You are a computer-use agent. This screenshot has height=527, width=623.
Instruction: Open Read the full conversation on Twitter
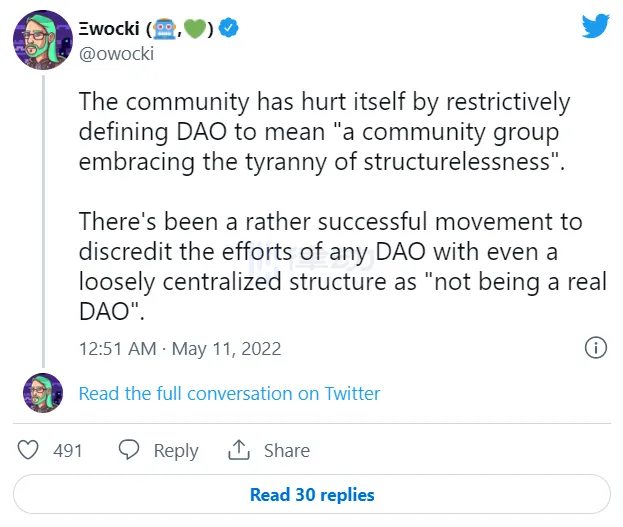(x=229, y=393)
